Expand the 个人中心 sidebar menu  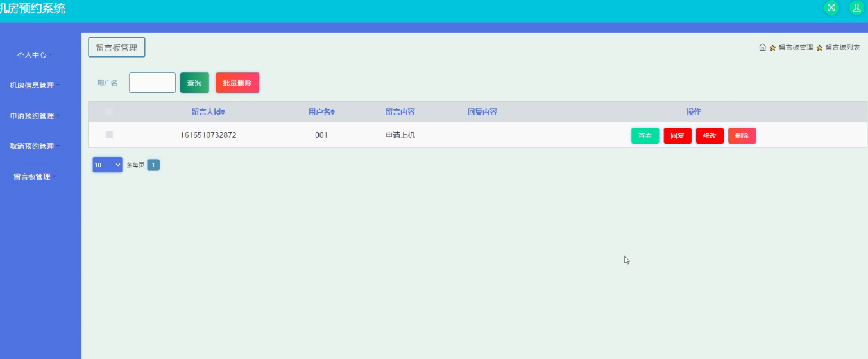coord(35,55)
